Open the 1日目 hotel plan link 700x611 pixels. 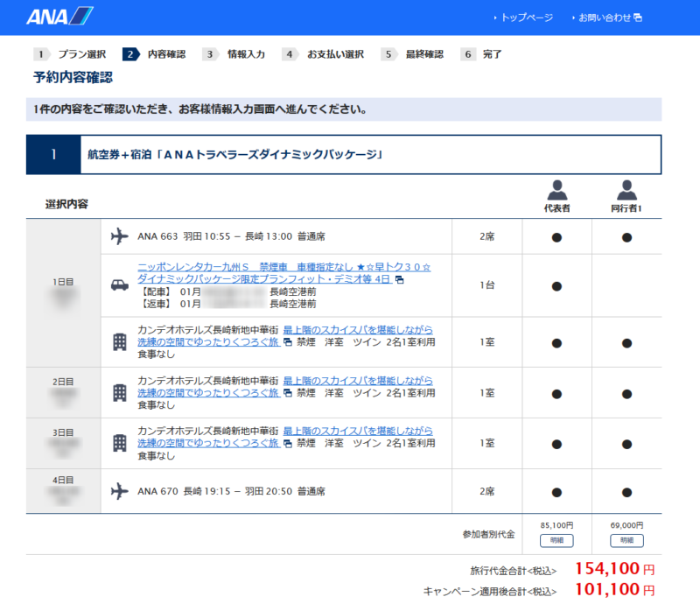pos(285,336)
